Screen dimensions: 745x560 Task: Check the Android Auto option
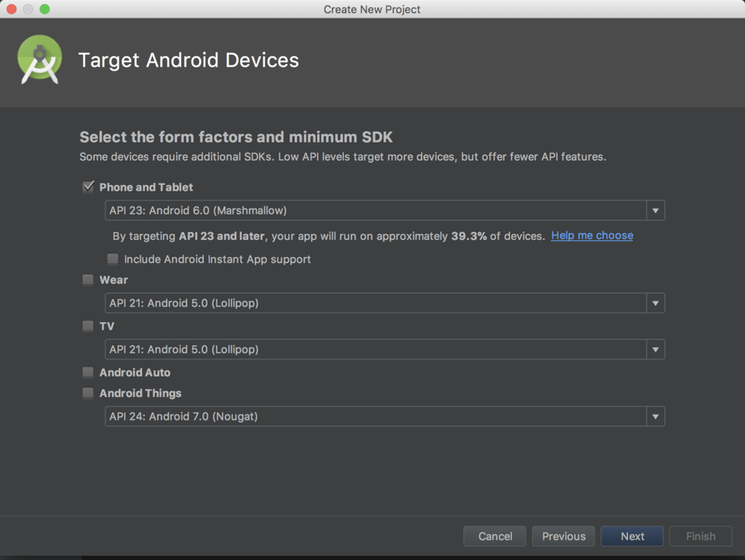click(88, 372)
